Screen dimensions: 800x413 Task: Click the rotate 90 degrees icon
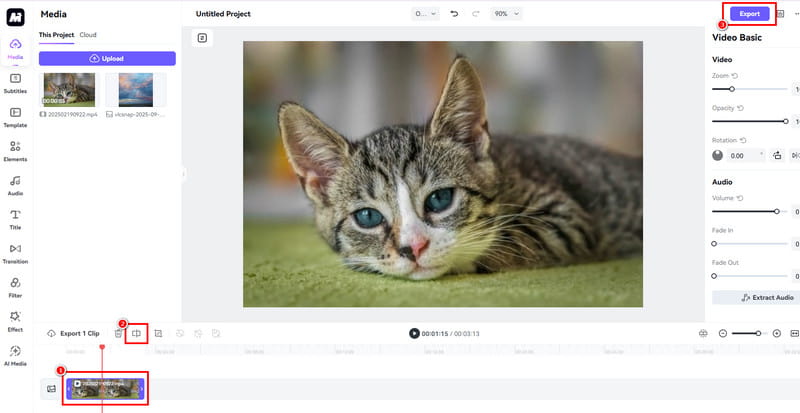(777, 156)
